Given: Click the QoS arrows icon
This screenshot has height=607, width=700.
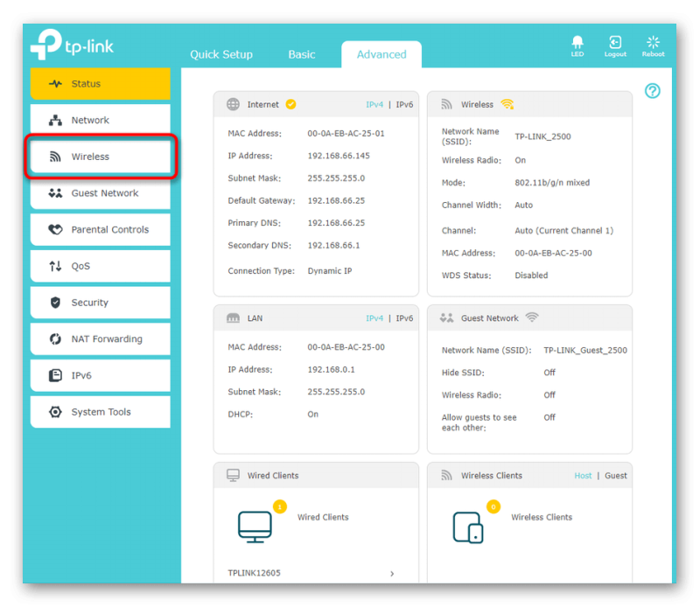Looking at the screenshot, I should [x=55, y=266].
